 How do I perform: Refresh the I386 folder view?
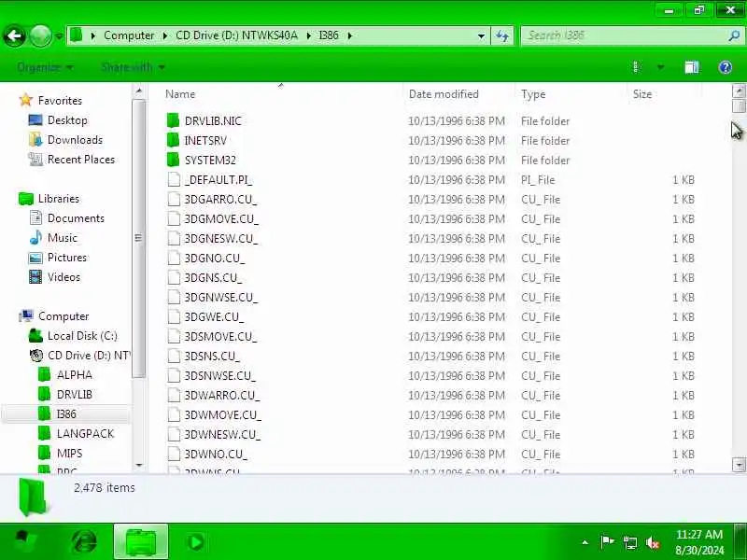502,35
